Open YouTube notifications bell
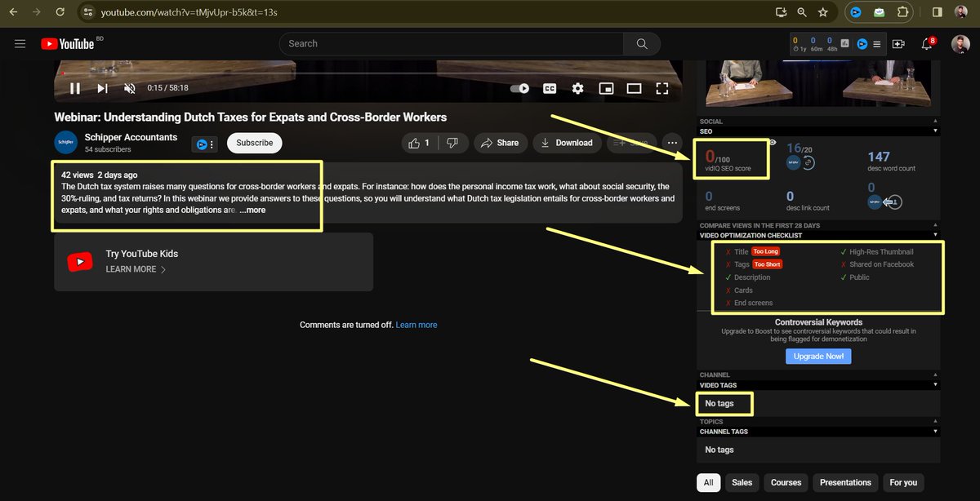 (x=925, y=43)
